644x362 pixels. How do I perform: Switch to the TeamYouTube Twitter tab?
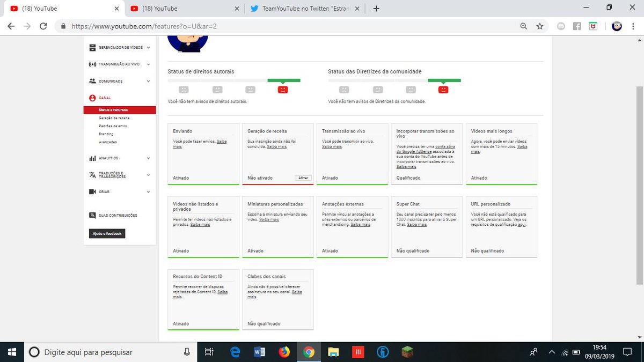pos(306,9)
